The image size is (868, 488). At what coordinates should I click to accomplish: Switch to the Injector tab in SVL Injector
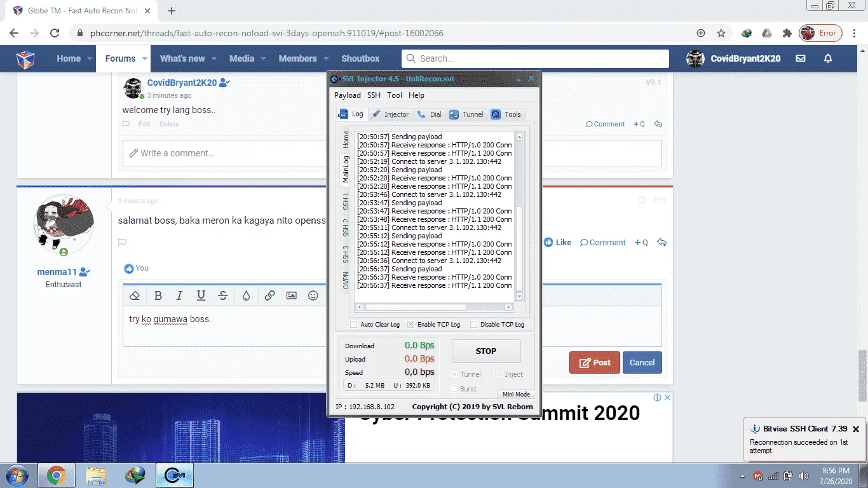390,114
